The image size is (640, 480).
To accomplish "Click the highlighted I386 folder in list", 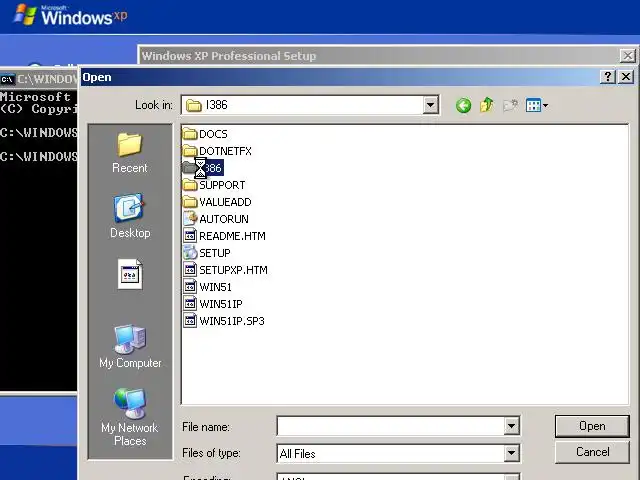I will tap(203, 168).
